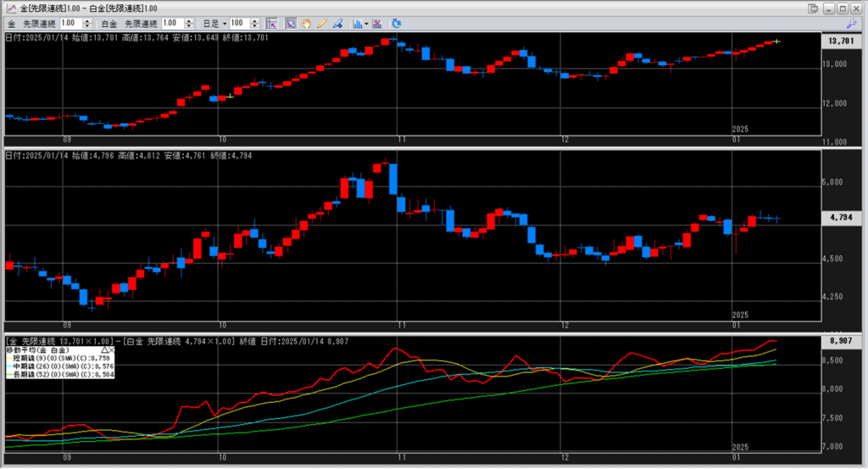Image resolution: width=868 pixels, height=469 pixels.
Task: Click the yellow 短期線 color line in legend
Action: click(x=9, y=359)
